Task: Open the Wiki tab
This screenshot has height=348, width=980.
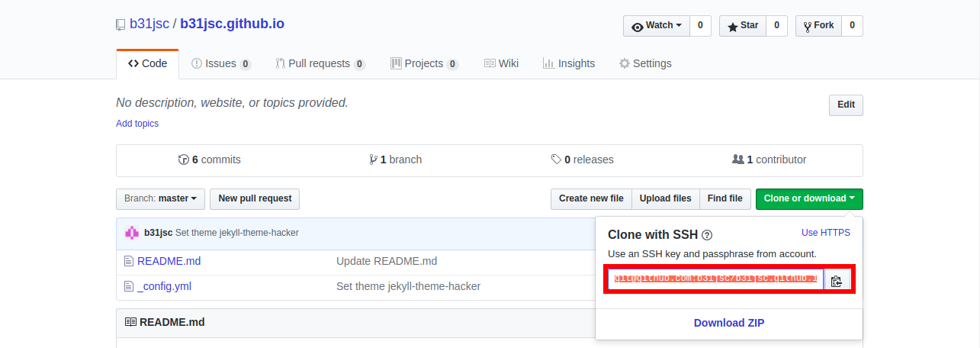Action: [x=501, y=63]
